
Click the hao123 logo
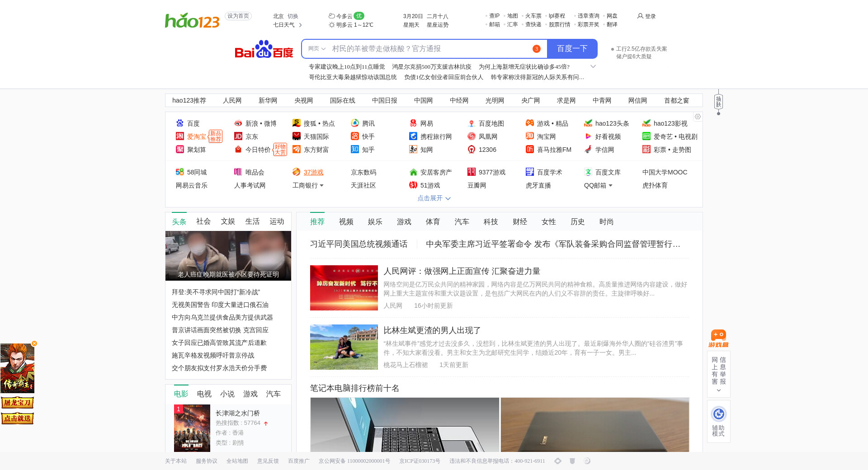[192, 20]
